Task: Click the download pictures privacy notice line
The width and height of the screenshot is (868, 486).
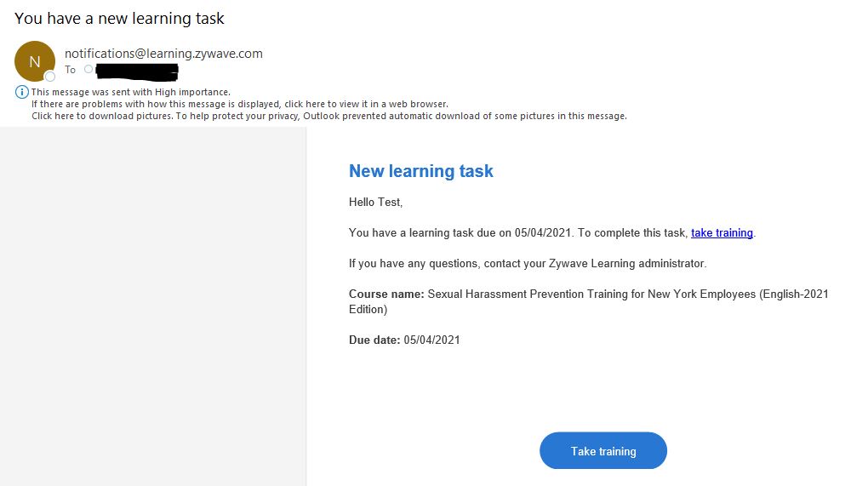Action: 328,117
